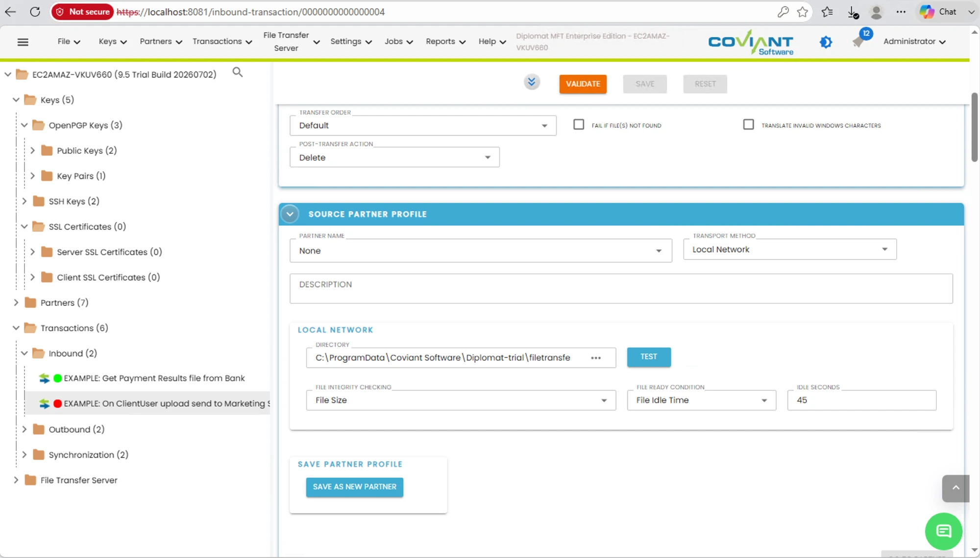
Task: Click the double-chevron expand all sections icon
Action: click(x=532, y=82)
